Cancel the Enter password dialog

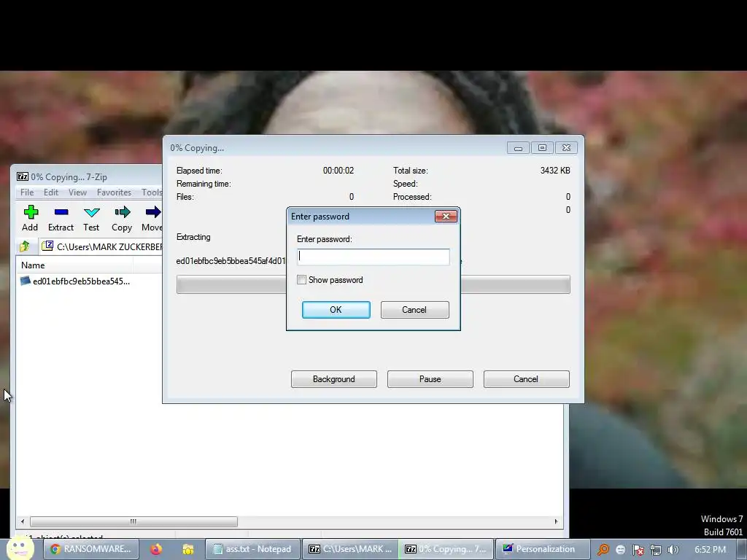point(414,309)
